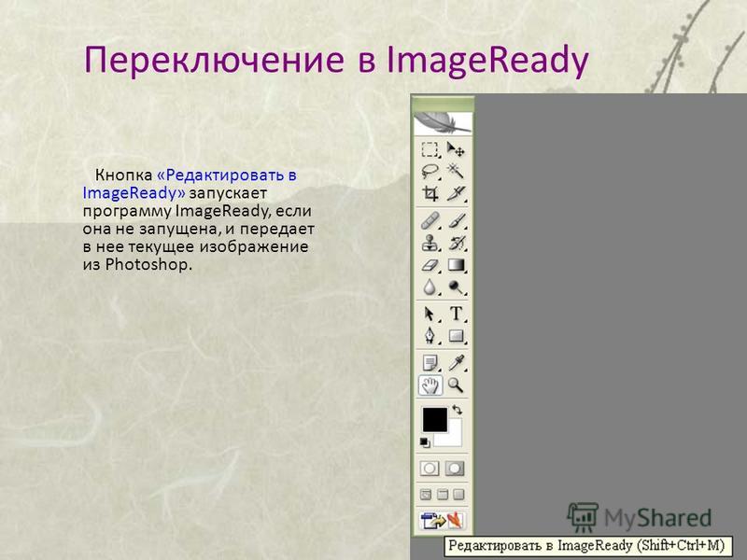This screenshot has width=747, height=560.
Task: Pick the Clone Stamp tool
Action: tap(430, 243)
